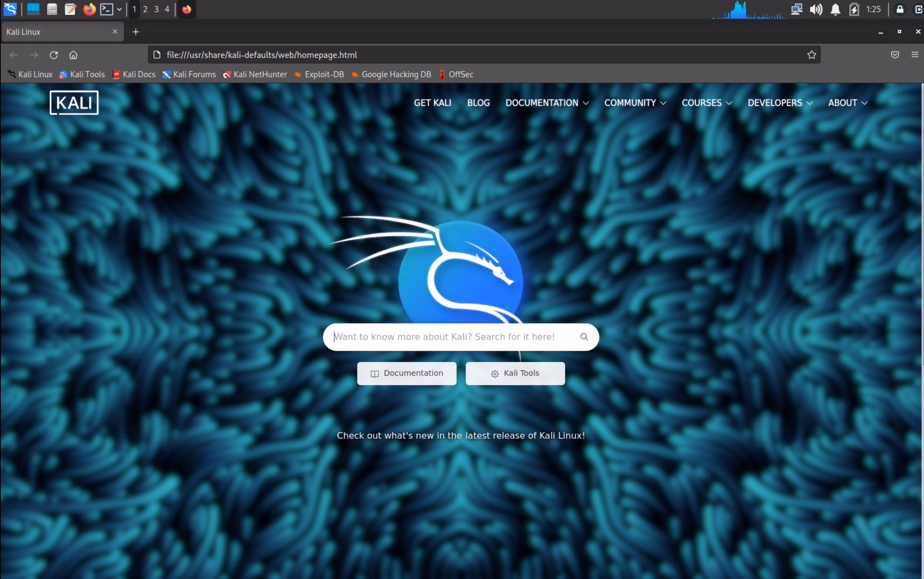Viewport: 924px width, 579px height.
Task: Open the Google Hacking DB bookmark
Action: pyautogui.click(x=391, y=75)
